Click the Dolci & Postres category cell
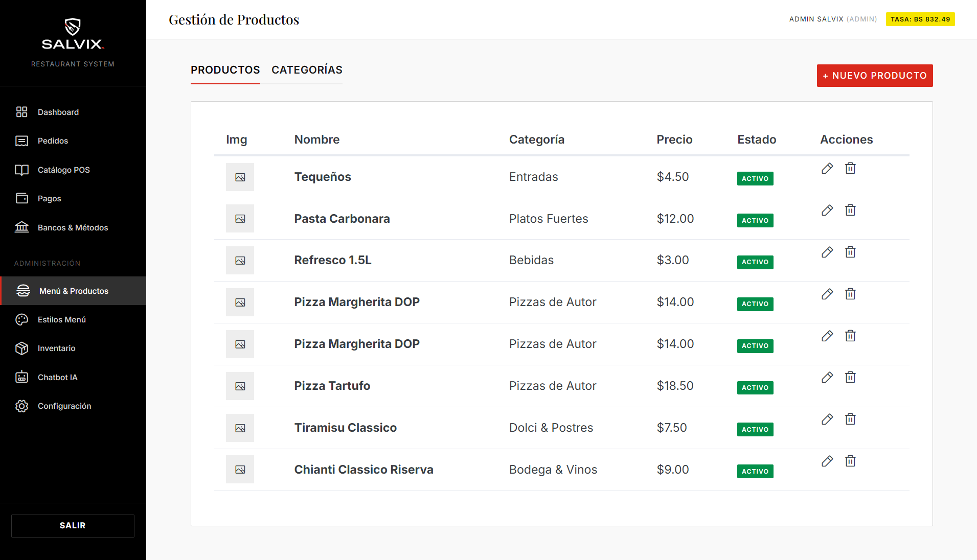The width and height of the screenshot is (977, 560). coord(551,428)
